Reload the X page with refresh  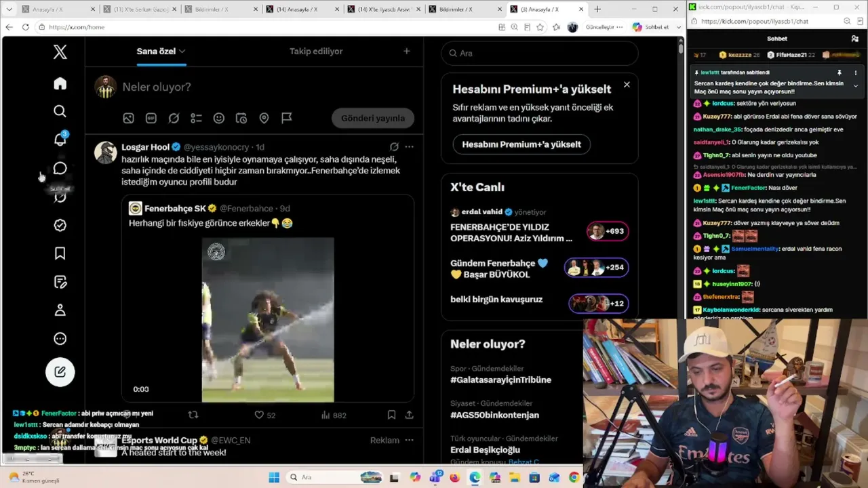(26, 27)
